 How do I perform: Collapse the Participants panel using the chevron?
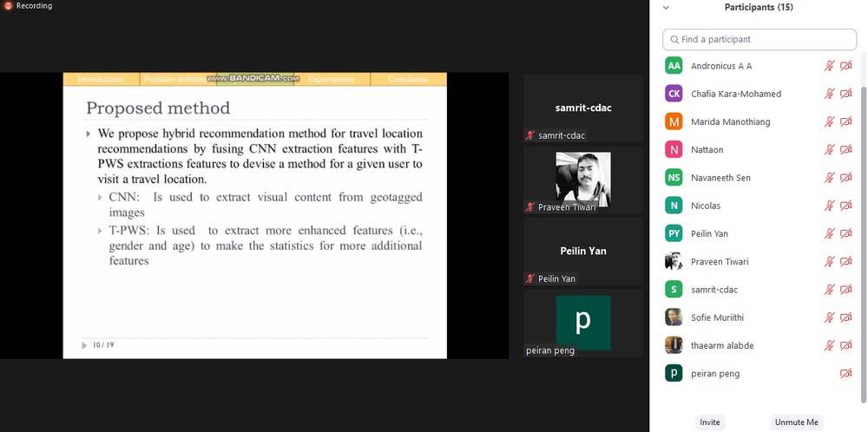click(x=666, y=8)
